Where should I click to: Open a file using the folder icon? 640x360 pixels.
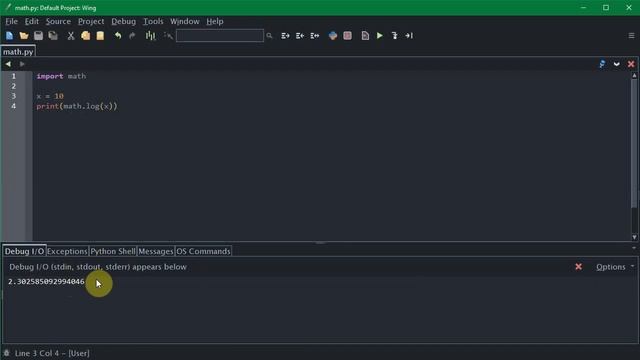[24, 36]
